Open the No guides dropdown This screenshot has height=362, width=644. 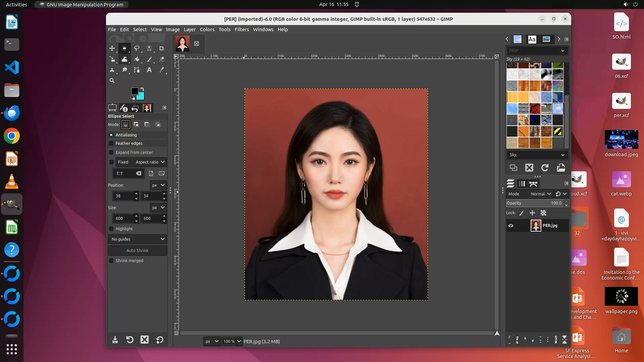[x=138, y=239]
